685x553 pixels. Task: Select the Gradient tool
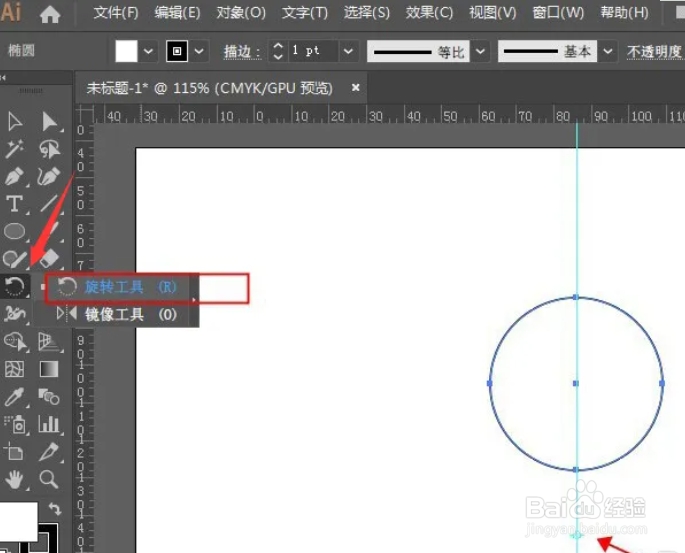click(49, 369)
